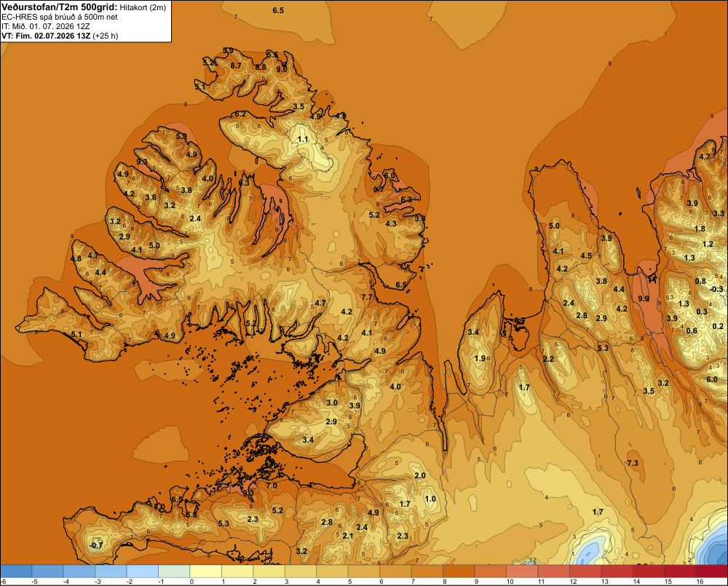
Task: Click the 2.0 temperature value
Action: click(420, 475)
